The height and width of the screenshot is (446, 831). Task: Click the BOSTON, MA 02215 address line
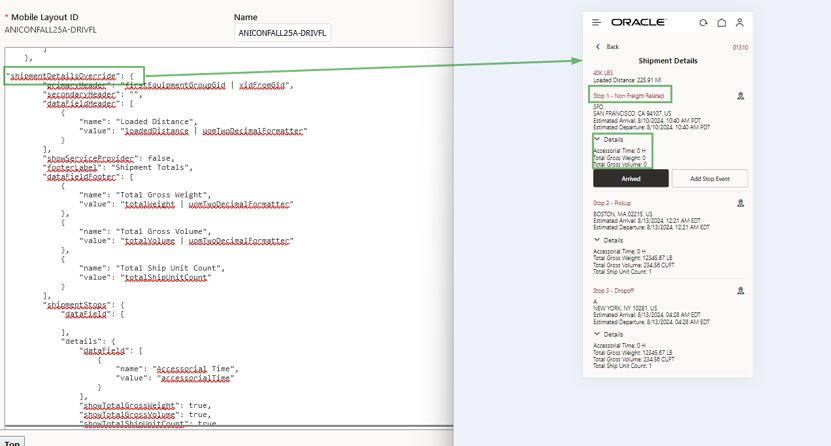(623, 214)
